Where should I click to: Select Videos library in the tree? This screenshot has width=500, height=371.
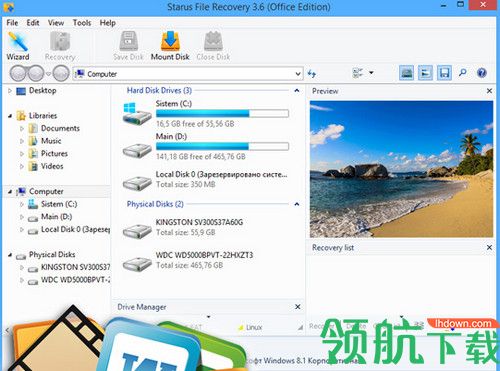click(52, 166)
